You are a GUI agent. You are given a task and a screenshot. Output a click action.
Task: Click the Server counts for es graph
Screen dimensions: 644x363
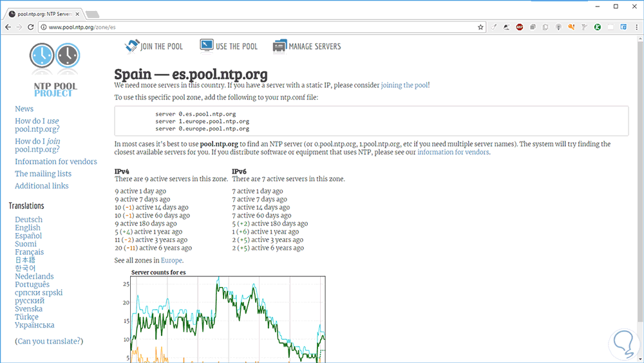tap(224, 316)
